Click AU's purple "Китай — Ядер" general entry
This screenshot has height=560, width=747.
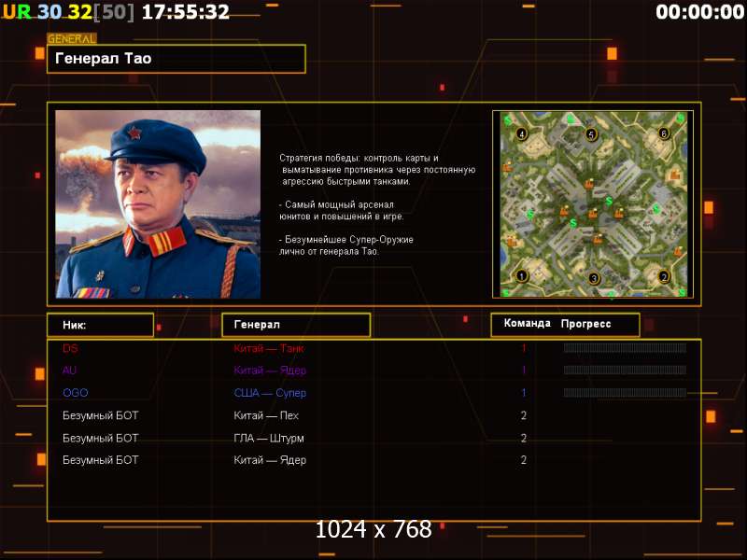click(270, 370)
